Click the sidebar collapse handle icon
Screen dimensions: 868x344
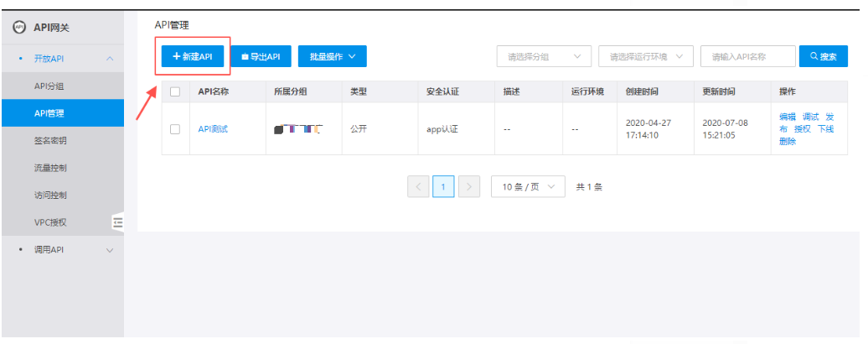117,222
